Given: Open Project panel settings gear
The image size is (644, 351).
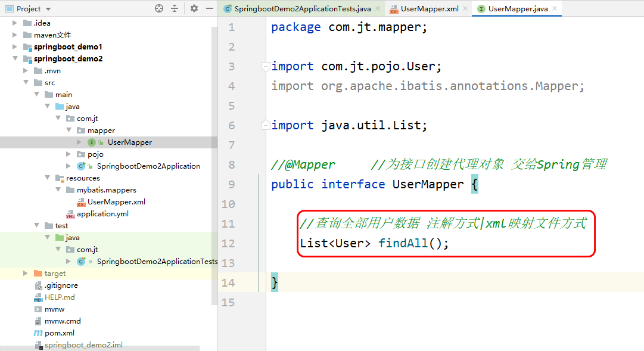Looking at the screenshot, I should (194, 8).
